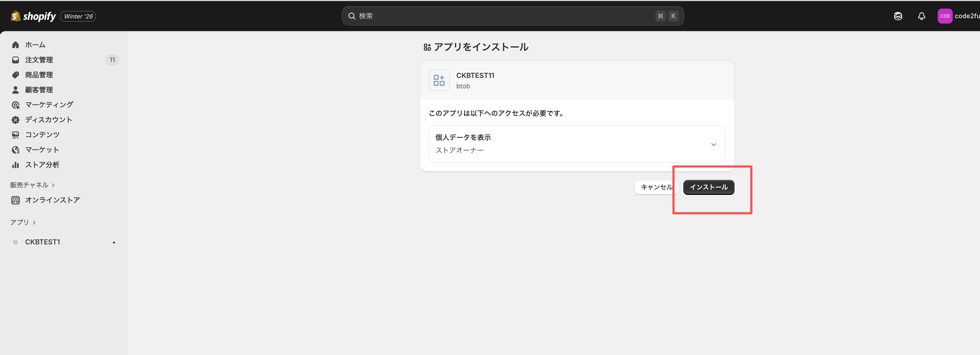
Task: Click the インストール button
Action: [x=708, y=187]
